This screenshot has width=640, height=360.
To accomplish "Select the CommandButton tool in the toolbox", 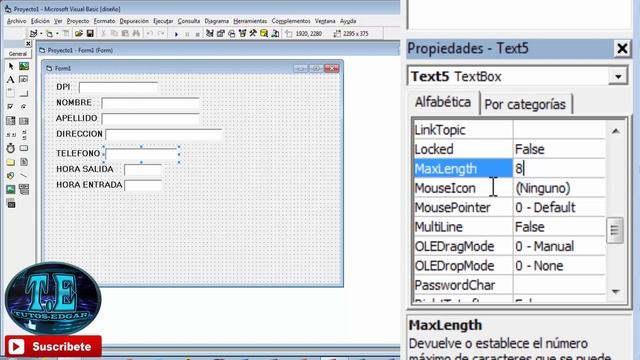I will click(24, 93).
